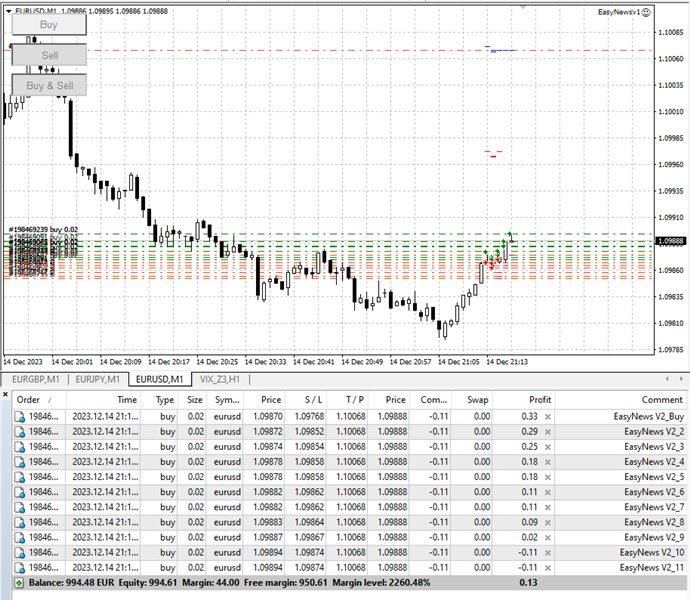
Task: Click the Buy & Sell button
Action: point(49,85)
